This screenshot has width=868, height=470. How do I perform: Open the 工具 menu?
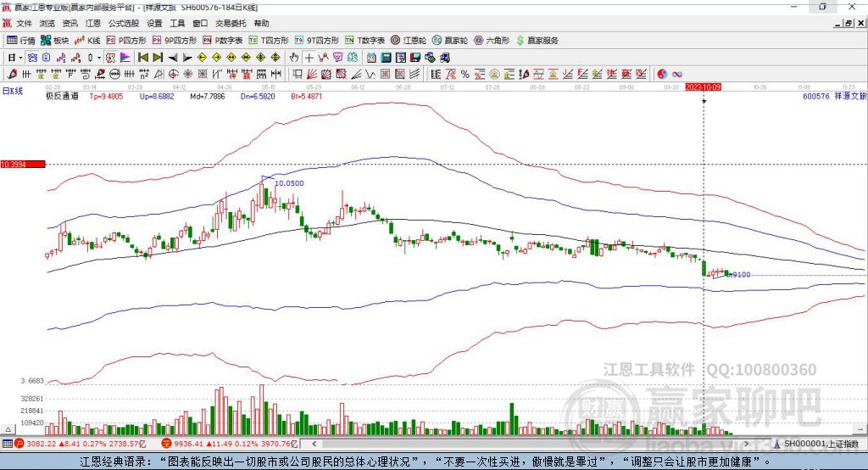(x=177, y=23)
